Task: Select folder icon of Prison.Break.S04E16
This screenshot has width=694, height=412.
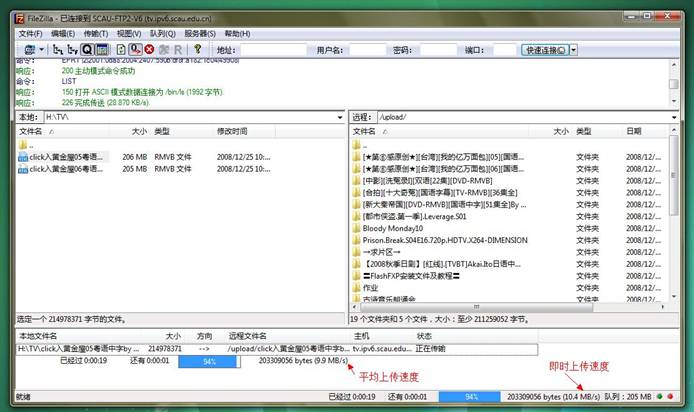Action: coord(357,240)
